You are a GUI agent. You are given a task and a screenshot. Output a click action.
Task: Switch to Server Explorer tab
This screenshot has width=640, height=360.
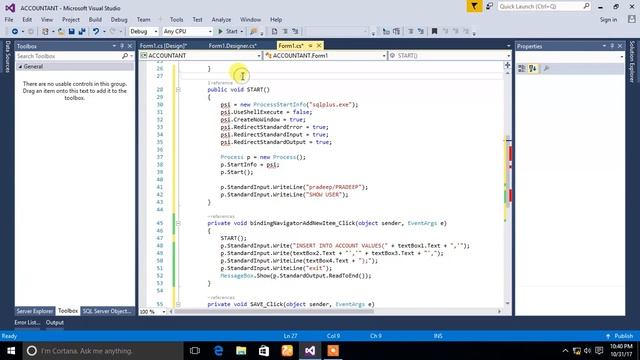[35, 311]
